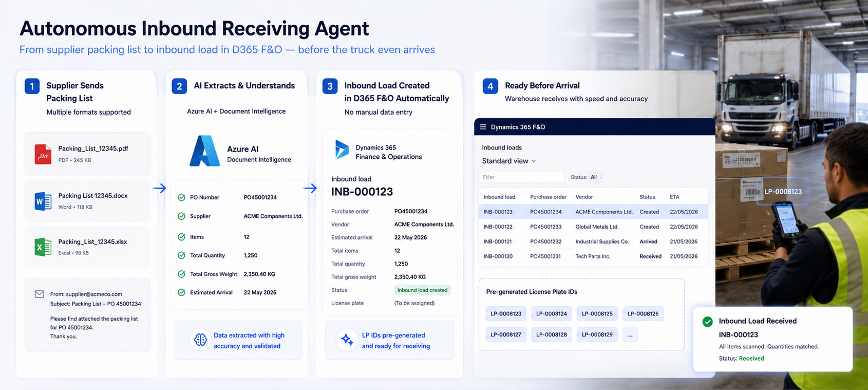The height and width of the screenshot is (390, 868).
Task: Click the check mark next to PO Number
Action: point(181,197)
